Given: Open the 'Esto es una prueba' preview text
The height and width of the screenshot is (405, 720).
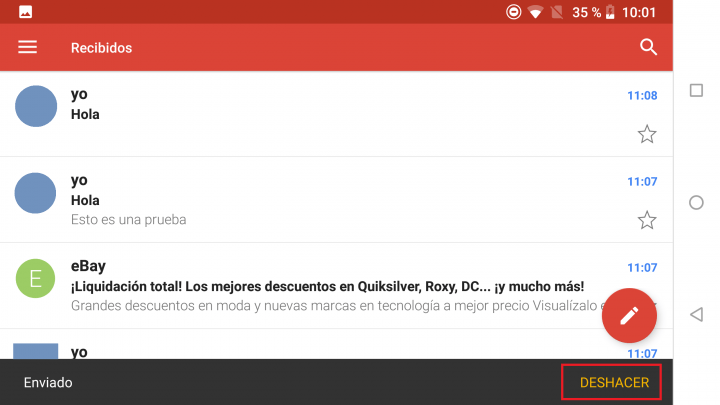Looking at the screenshot, I should coord(129,220).
